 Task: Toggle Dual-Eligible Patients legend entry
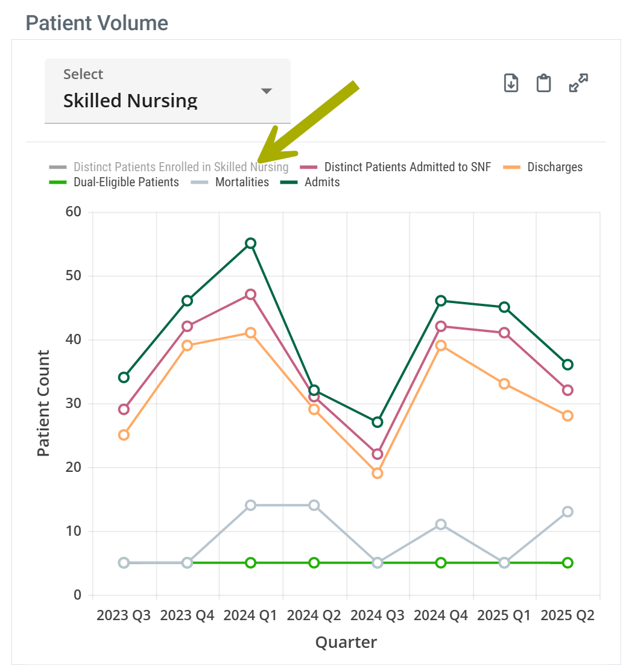click(x=126, y=182)
